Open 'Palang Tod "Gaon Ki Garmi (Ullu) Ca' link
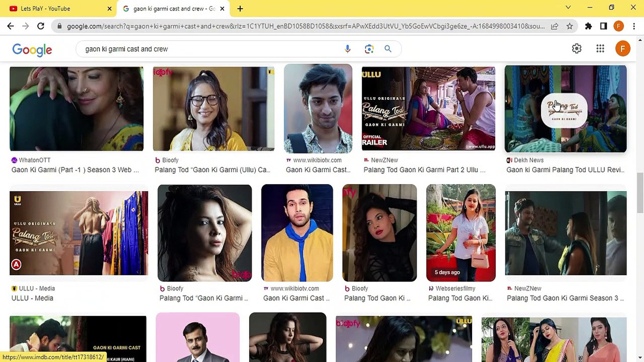Viewport: 644px width, 362px height. point(212,170)
